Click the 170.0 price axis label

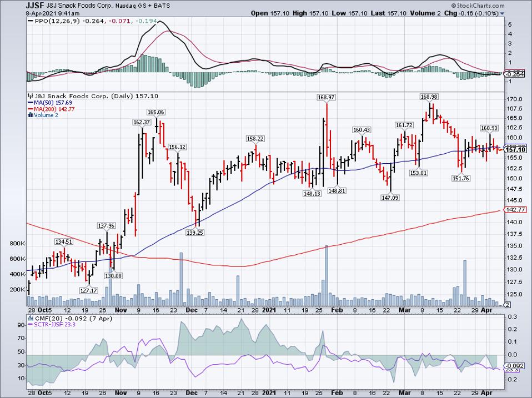pos(515,99)
